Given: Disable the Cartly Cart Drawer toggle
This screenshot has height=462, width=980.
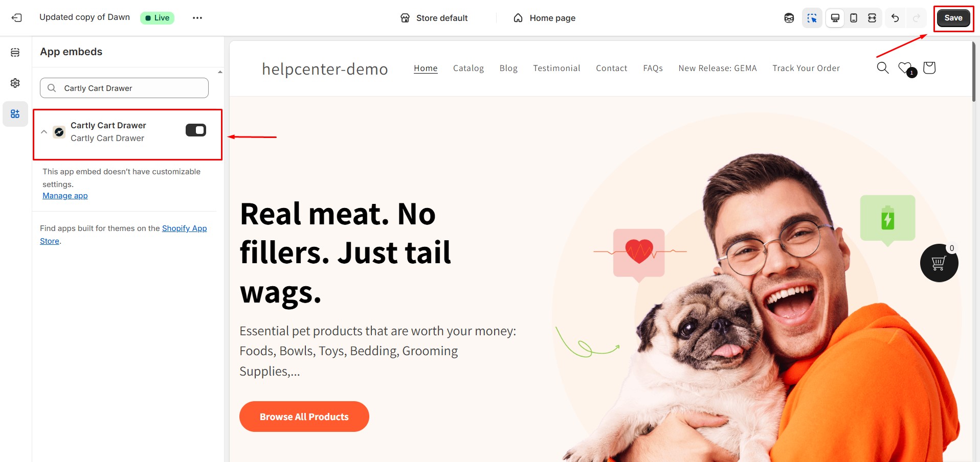Looking at the screenshot, I should 196,130.
